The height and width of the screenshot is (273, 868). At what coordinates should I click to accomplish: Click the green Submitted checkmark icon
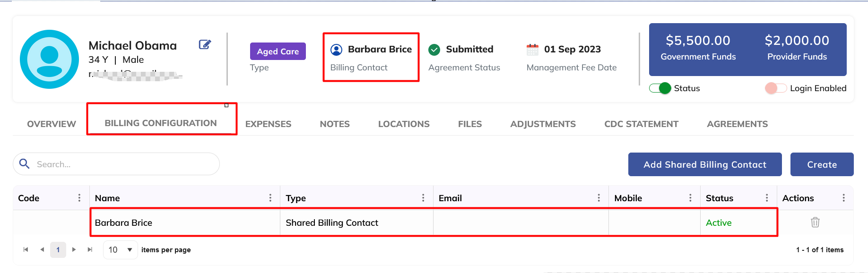pos(434,50)
